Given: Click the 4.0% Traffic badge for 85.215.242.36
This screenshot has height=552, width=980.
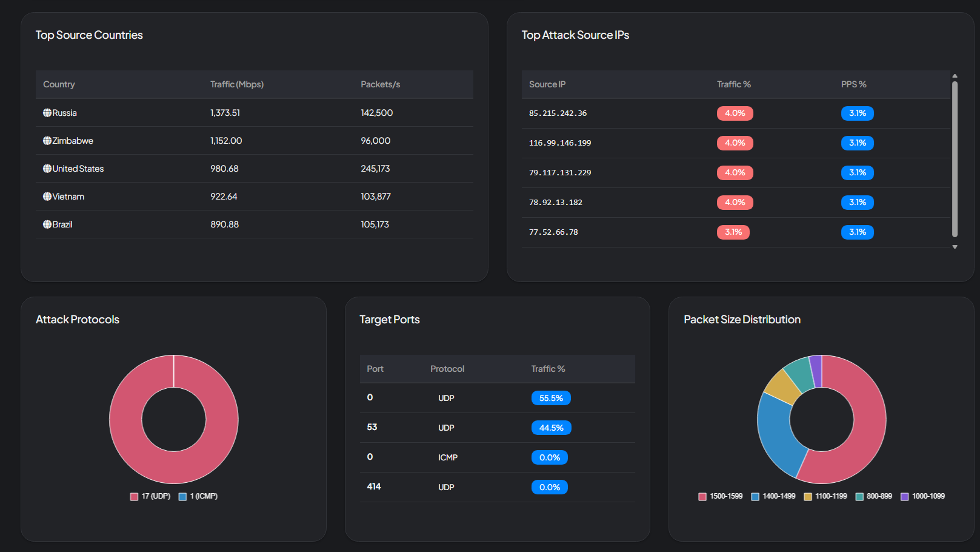Looking at the screenshot, I should [x=735, y=113].
